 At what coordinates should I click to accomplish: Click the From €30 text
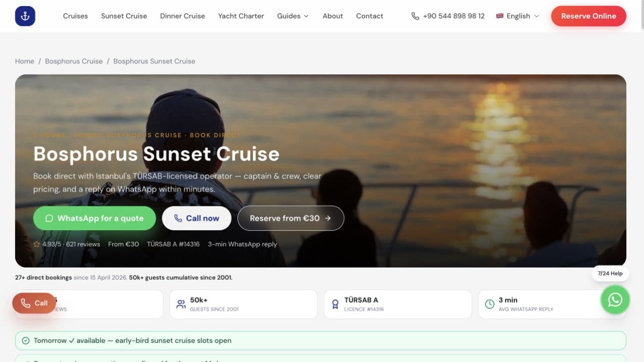(x=123, y=244)
